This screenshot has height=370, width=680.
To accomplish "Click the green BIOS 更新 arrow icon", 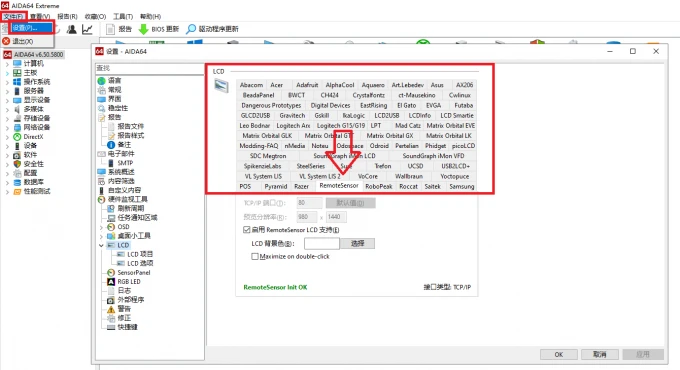I will (x=143, y=29).
